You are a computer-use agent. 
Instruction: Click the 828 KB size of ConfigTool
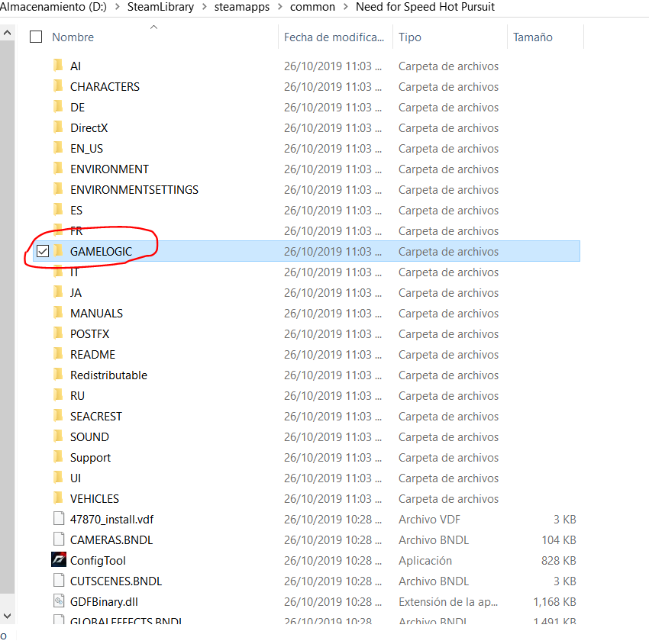click(558, 560)
